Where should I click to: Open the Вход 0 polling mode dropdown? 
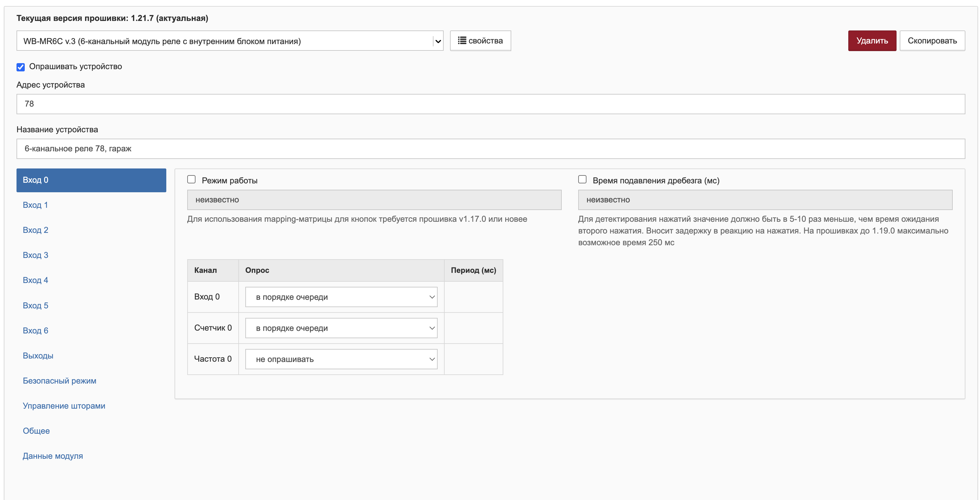click(x=341, y=297)
